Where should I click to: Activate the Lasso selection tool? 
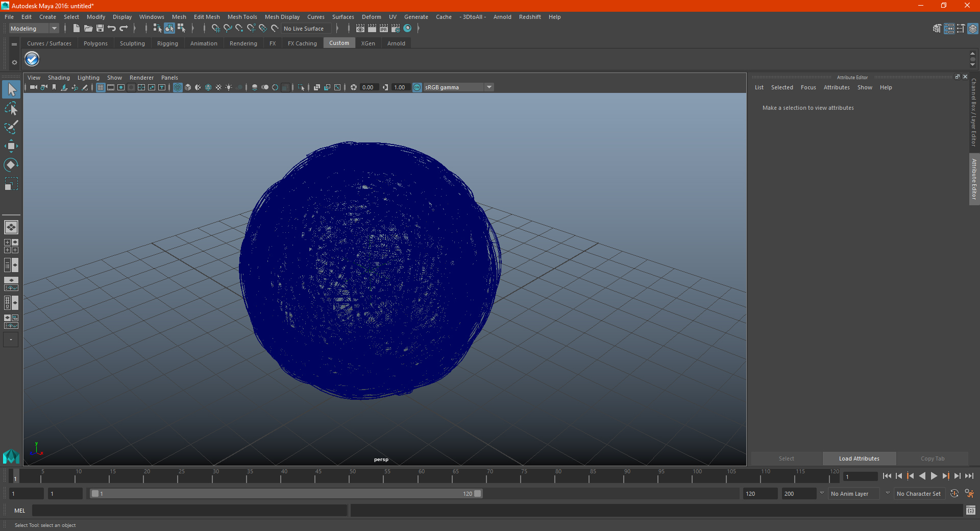tap(11, 109)
